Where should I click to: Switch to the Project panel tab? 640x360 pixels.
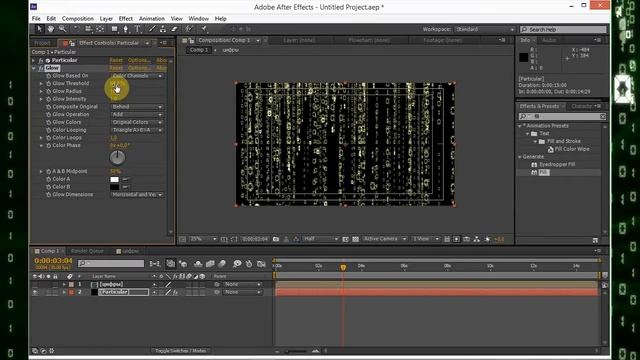[x=42, y=43]
